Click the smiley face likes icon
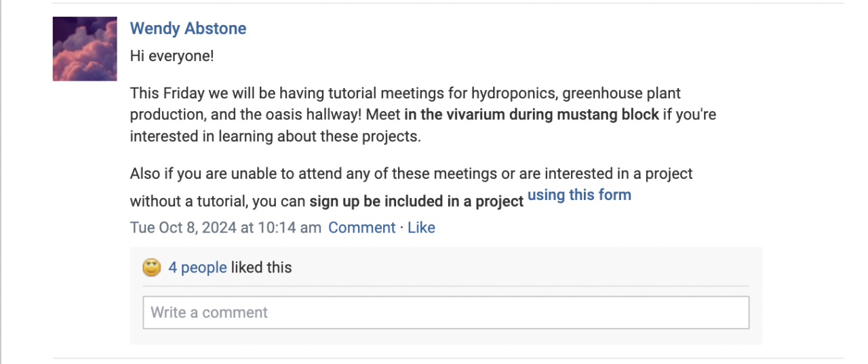Screen dimensions: 868x364 point(152,268)
